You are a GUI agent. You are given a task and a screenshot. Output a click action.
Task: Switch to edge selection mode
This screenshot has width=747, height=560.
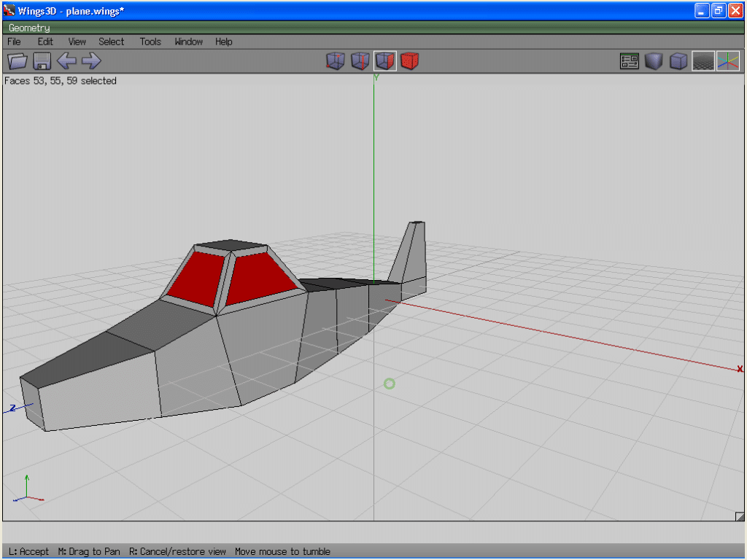pos(360,61)
